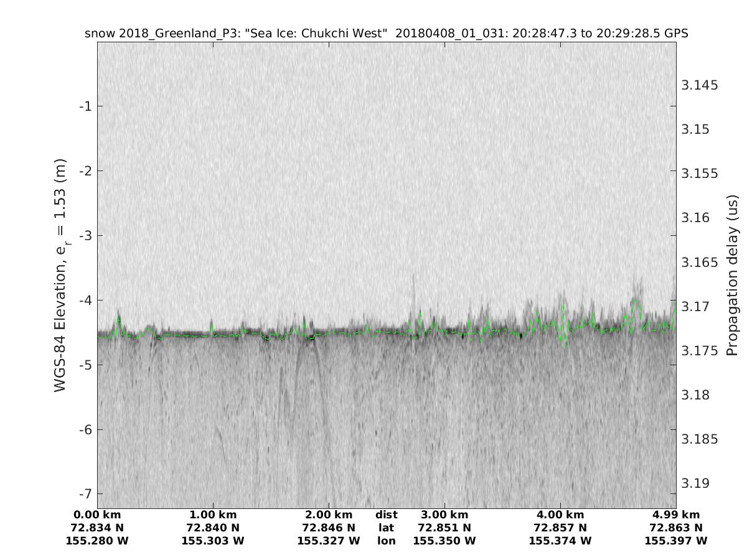The height and width of the screenshot is (560, 747).
Task: Click the "dist" legend label on the x-axis
Action: click(387, 515)
